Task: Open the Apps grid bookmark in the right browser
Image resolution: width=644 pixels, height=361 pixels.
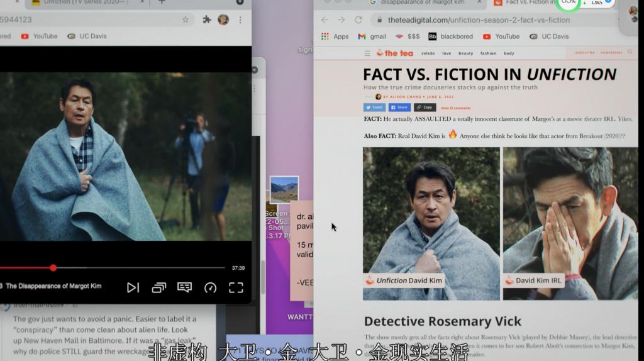Action: click(x=335, y=36)
